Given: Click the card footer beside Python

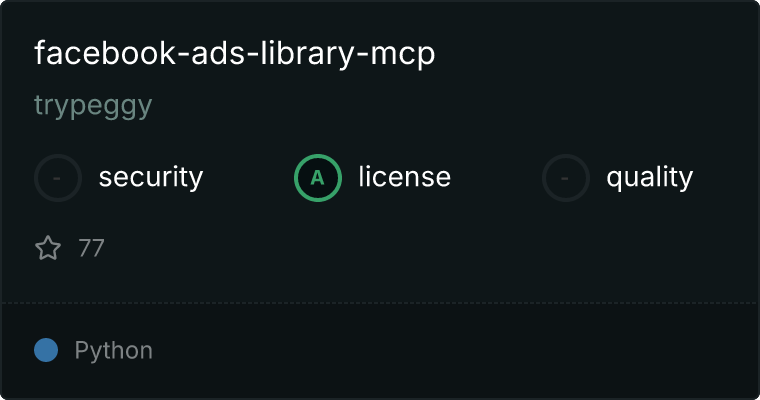Looking at the screenshot, I should coord(456,351).
